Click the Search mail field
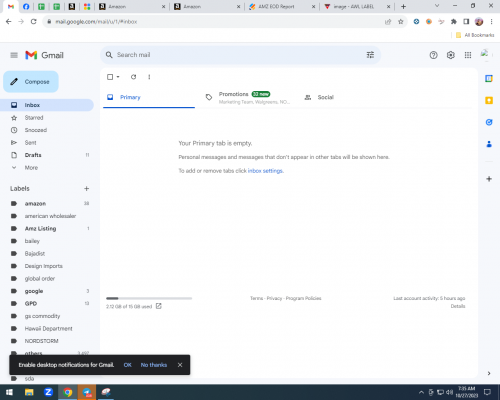 coord(240,55)
